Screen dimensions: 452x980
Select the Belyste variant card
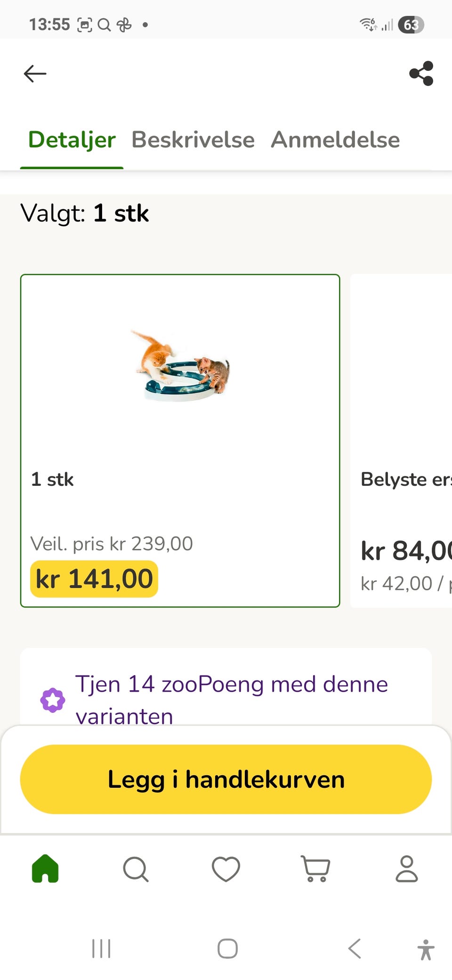[x=401, y=441]
